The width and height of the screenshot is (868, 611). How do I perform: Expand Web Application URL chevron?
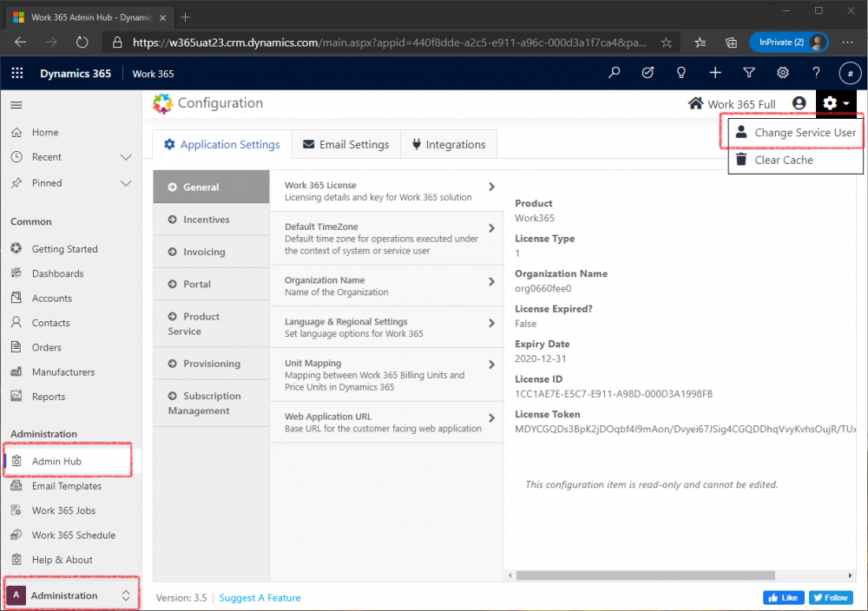pos(491,417)
